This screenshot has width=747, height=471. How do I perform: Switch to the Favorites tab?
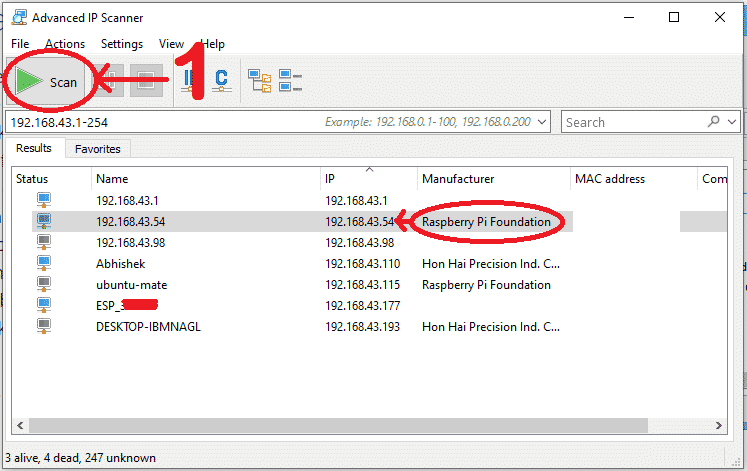click(98, 149)
